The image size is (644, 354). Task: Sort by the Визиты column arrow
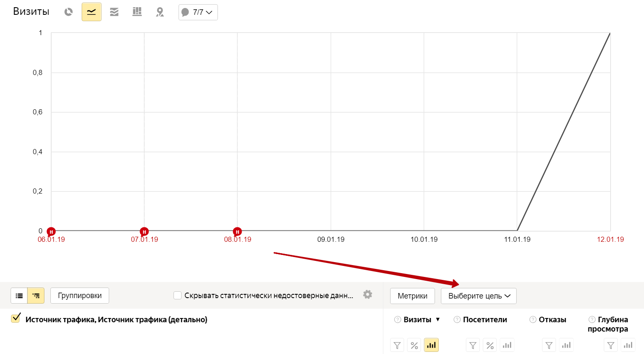pos(438,320)
